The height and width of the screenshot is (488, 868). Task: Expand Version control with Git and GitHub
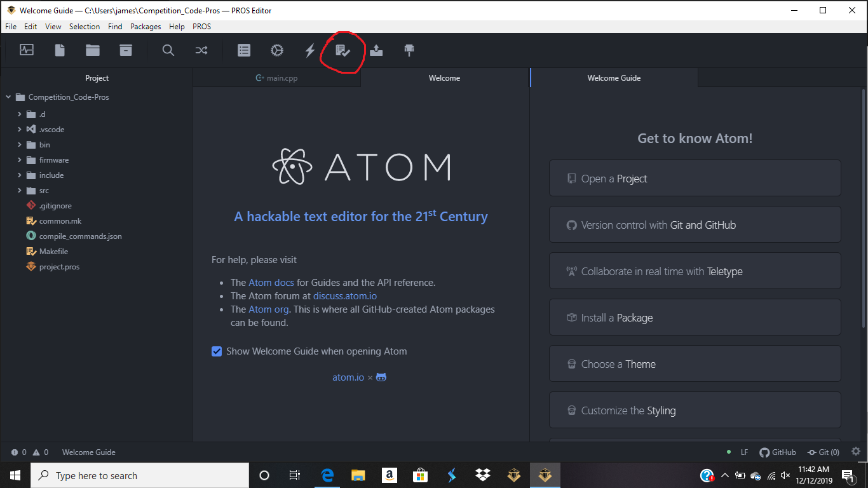695,225
